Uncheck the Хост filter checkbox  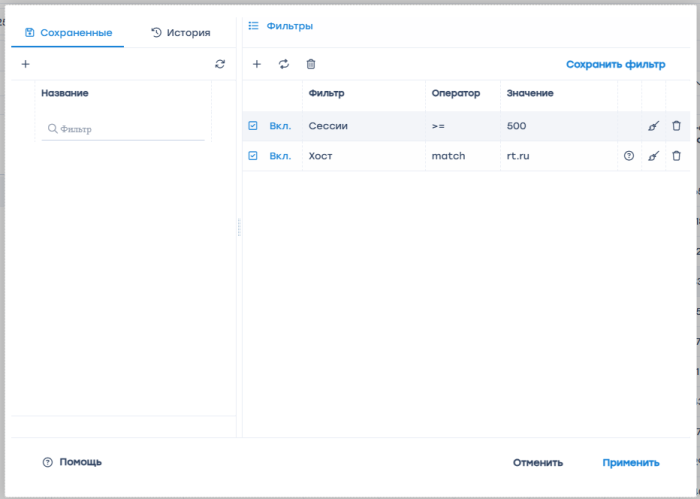click(253, 156)
